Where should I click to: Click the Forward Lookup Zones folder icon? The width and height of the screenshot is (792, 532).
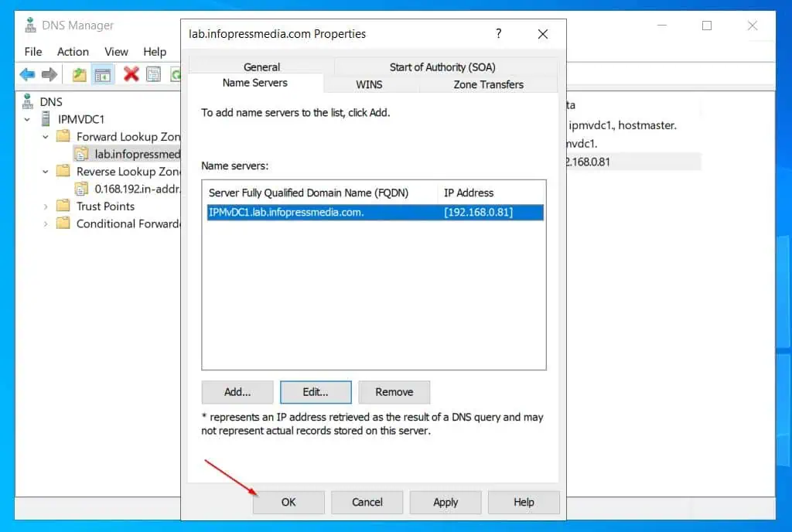point(63,136)
